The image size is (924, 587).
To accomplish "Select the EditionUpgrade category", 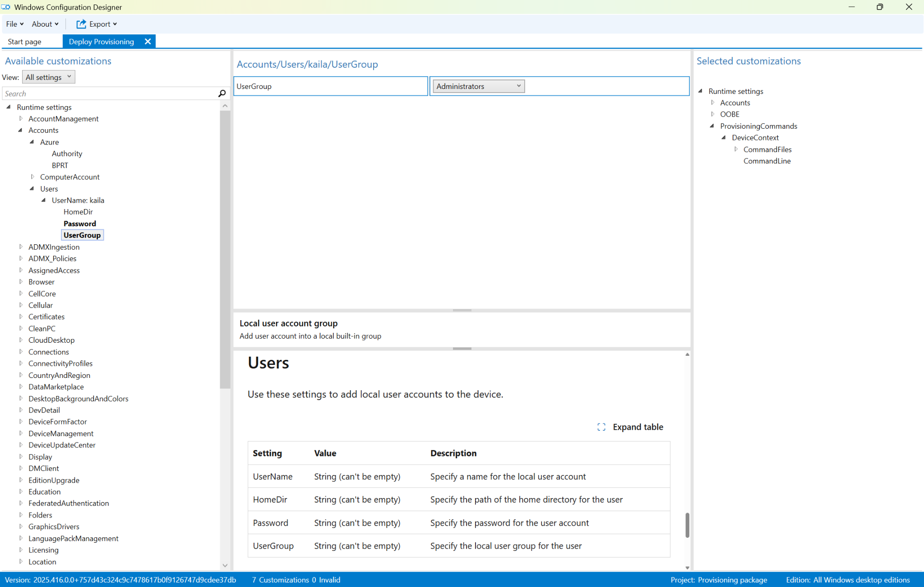I will coord(54,480).
